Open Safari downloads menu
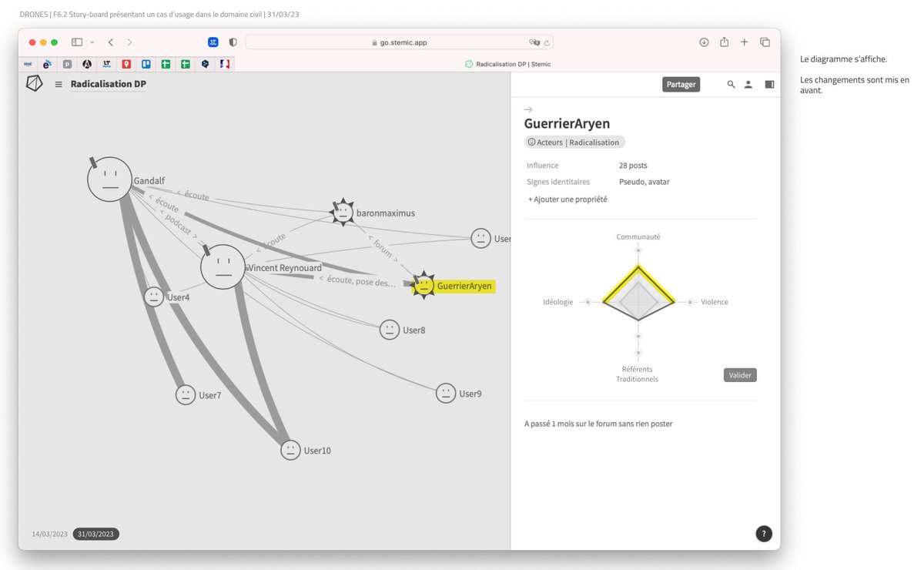The height and width of the screenshot is (570, 924). 703,42
